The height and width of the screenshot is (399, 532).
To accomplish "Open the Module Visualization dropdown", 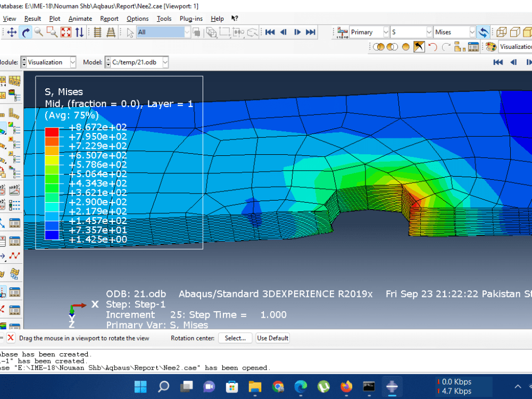I will (x=48, y=62).
